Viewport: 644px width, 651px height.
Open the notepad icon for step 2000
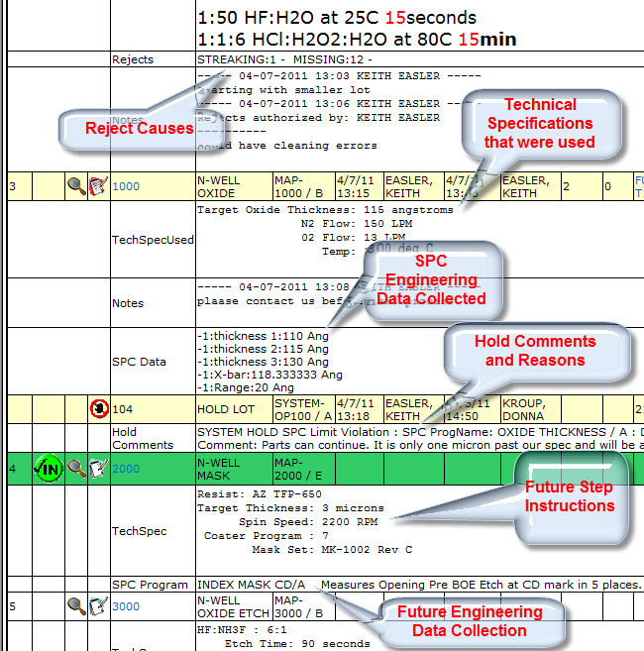pyautogui.click(x=97, y=469)
